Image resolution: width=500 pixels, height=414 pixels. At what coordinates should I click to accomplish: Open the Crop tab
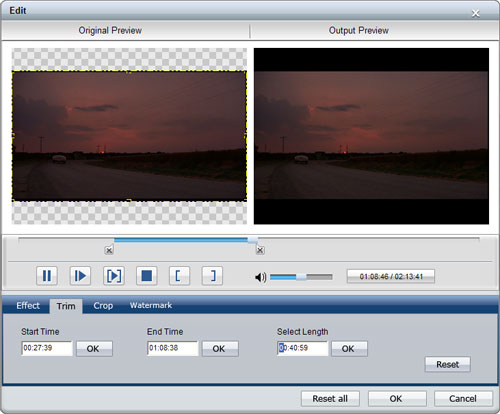(x=103, y=305)
